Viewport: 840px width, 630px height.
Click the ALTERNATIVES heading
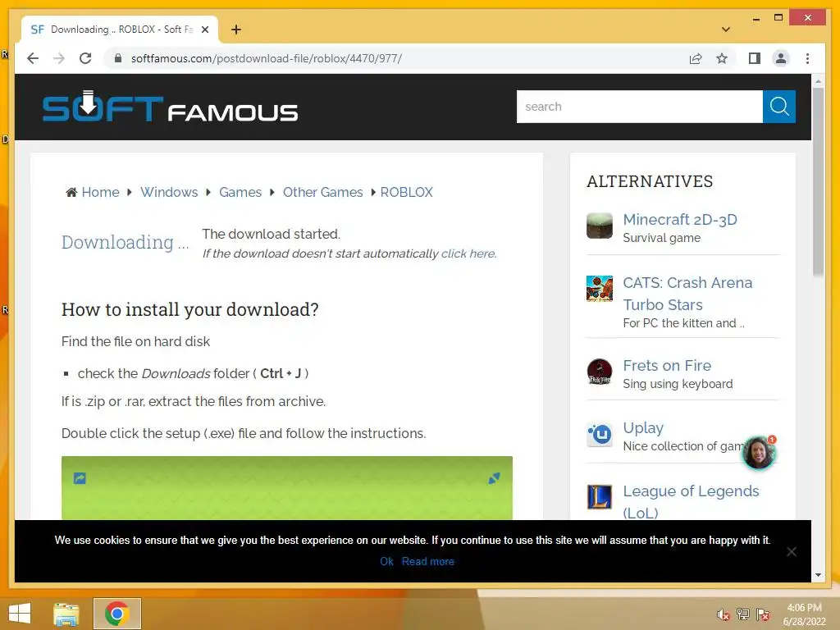click(650, 181)
